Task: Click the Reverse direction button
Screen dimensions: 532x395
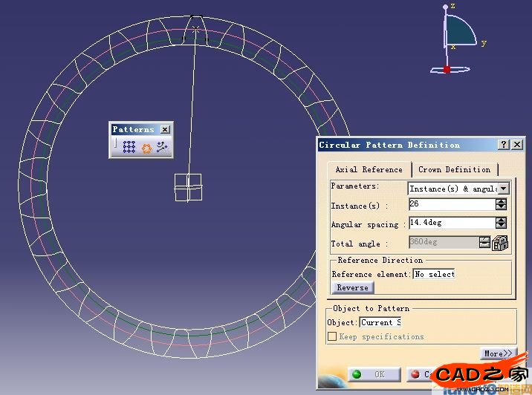Action: click(x=352, y=288)
